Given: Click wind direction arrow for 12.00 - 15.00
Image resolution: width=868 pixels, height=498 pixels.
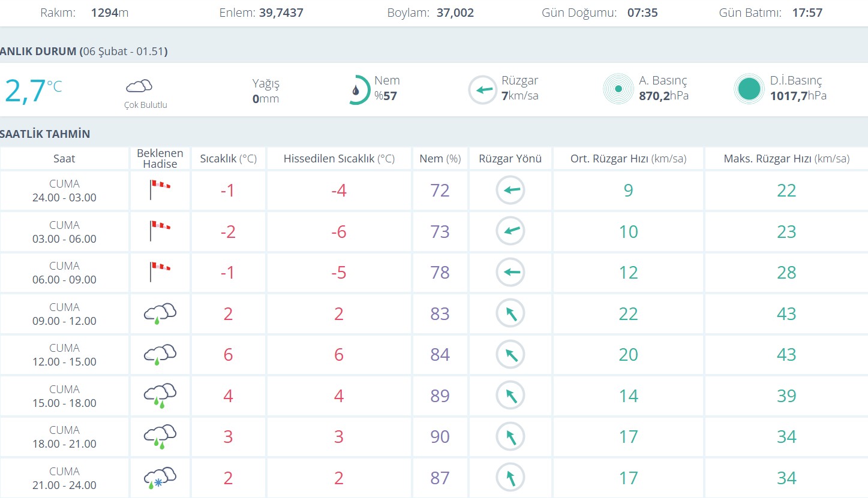Looking at the screenshot, I should (x=510, y=355).
